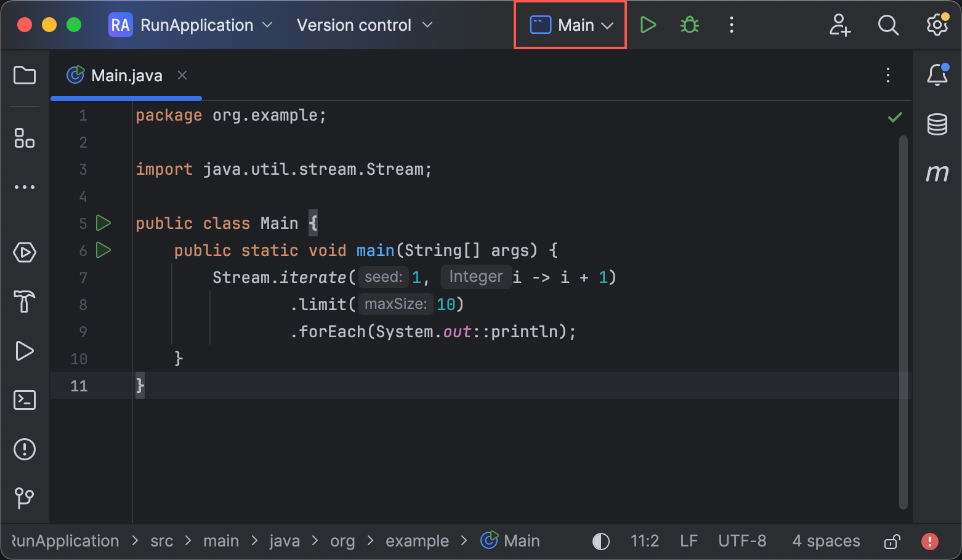Close the Main.java tab

coord(182,75)
